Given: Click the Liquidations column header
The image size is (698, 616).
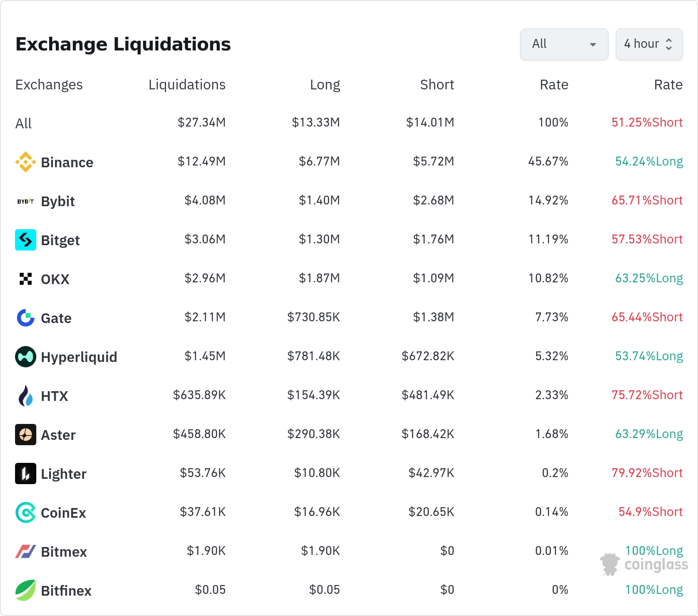Looking at the screenshot, I should [187, 85].
